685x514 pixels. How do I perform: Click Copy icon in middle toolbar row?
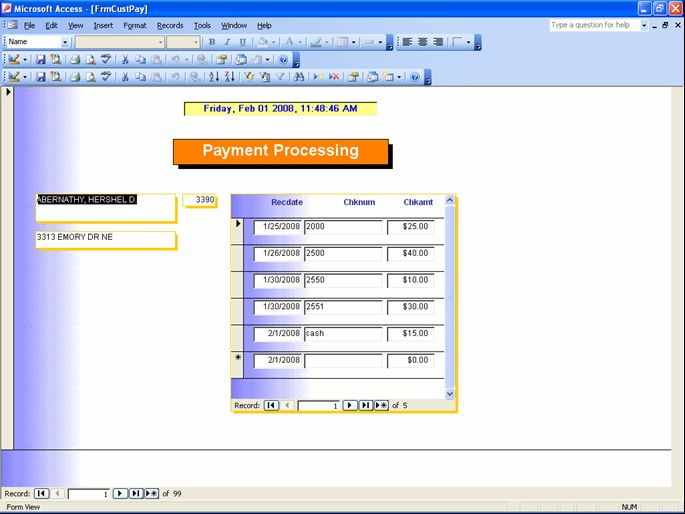(x=140, y=59)
